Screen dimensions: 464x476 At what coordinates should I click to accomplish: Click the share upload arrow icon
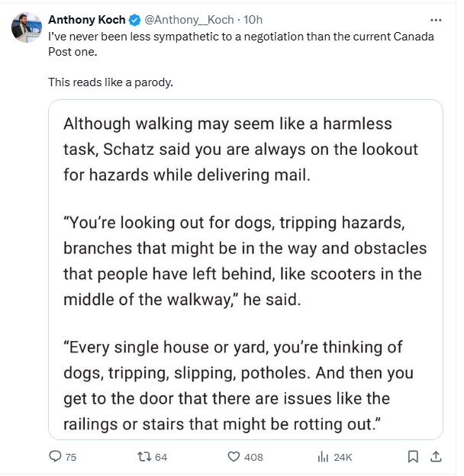pyautogui.click(x=436, y=457)
